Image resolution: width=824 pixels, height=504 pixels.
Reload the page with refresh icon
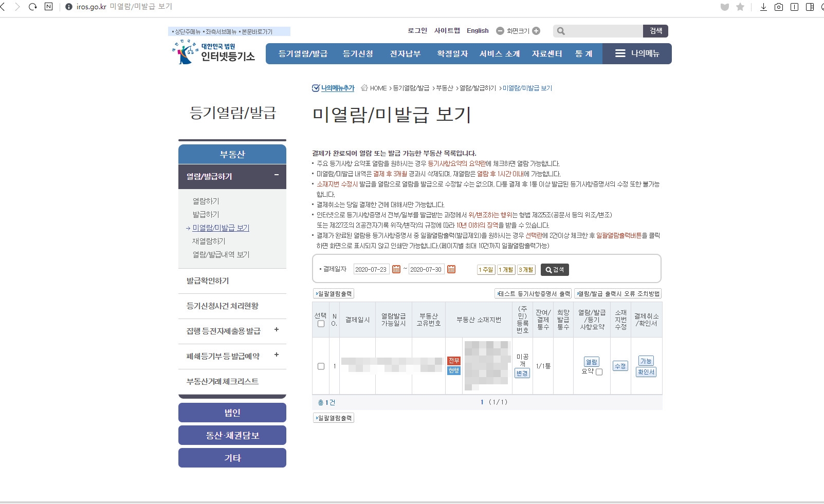pyautogui.click(x=33, y=7)
